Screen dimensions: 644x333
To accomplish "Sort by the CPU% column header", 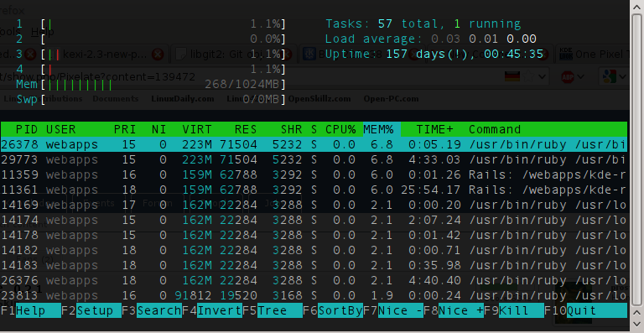I will [340, 129].
